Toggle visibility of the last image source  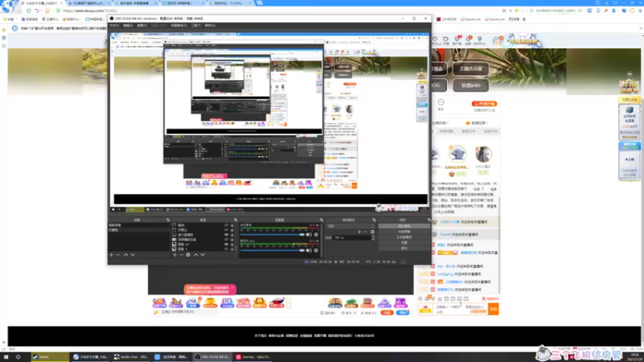pos(226,249)
